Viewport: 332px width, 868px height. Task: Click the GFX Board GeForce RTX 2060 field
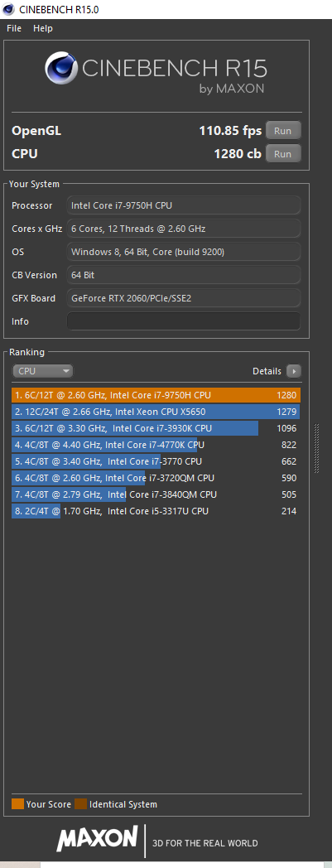pyautogui.click(x=184, y=298)
